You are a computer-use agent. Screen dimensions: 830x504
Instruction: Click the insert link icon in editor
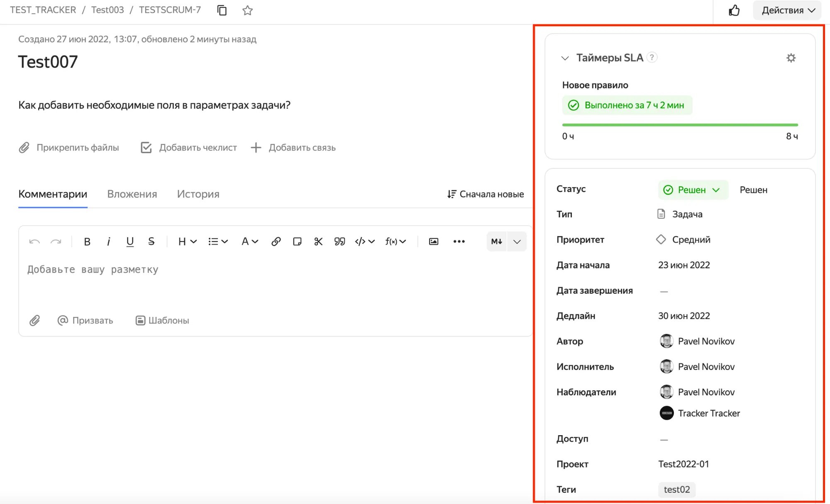click(276, 241)
